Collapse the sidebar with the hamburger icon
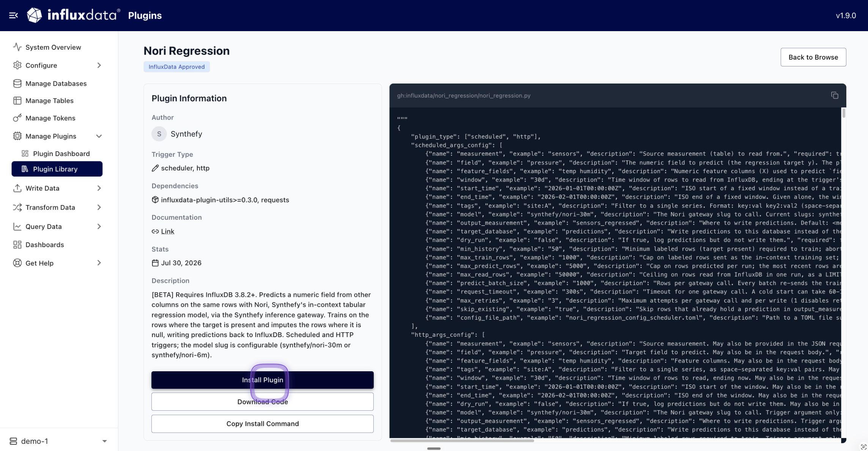This screenshot has width=868, height=451. (x=14, y=16)
